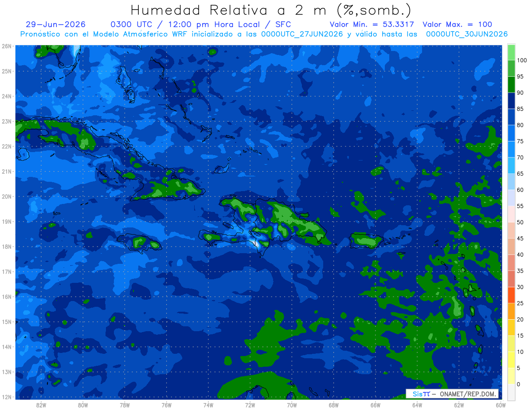Click the 25N latitude axis label
This screenshot has width=532, height=411.
point(7,71)
